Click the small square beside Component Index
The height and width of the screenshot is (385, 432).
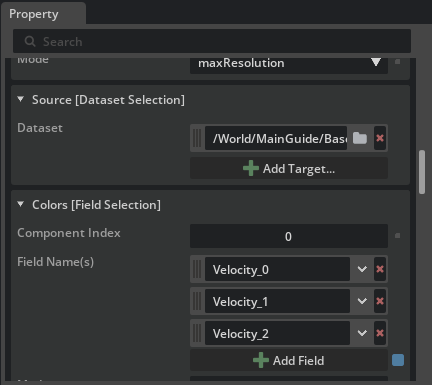tap(397, 236)
